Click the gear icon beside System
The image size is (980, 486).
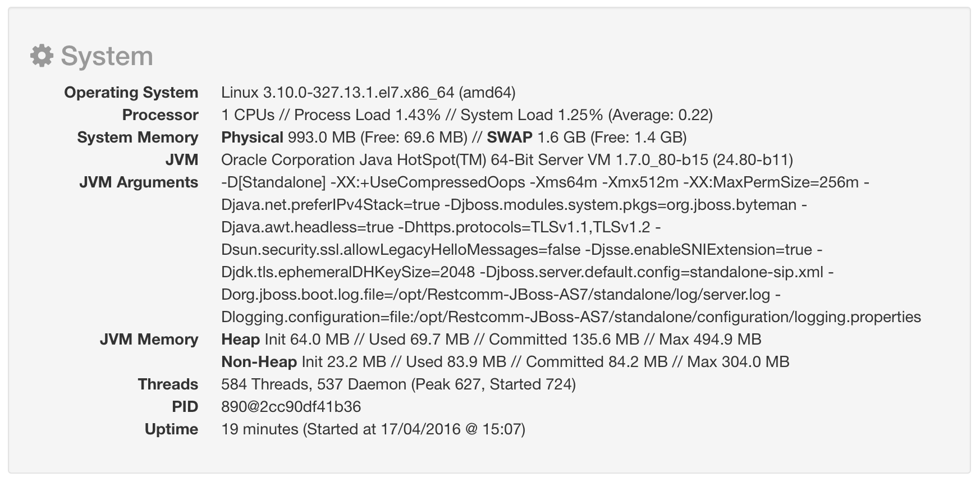coord(42,56)
